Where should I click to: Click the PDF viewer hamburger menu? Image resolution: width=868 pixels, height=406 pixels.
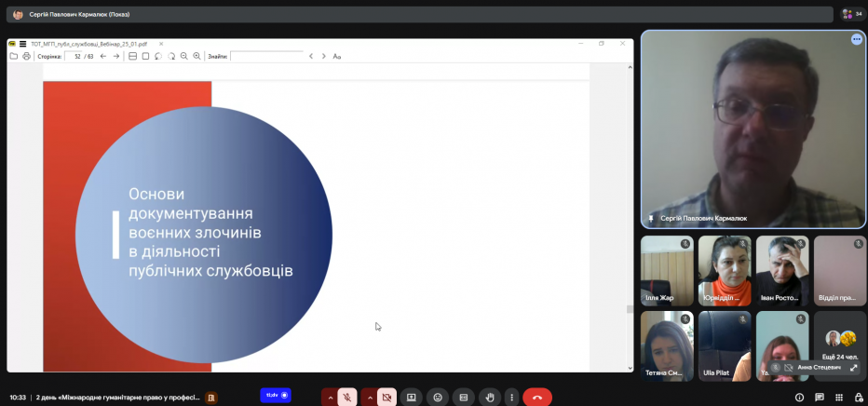[x=22, y=44]
